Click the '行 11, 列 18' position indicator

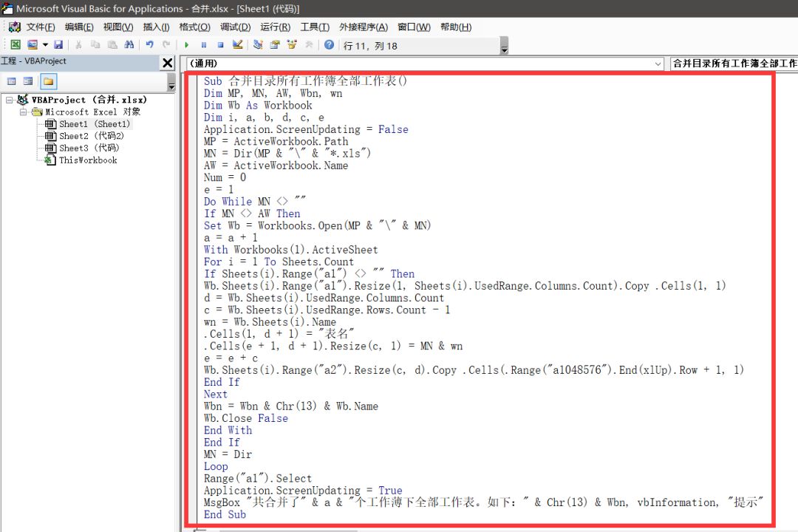370,46
